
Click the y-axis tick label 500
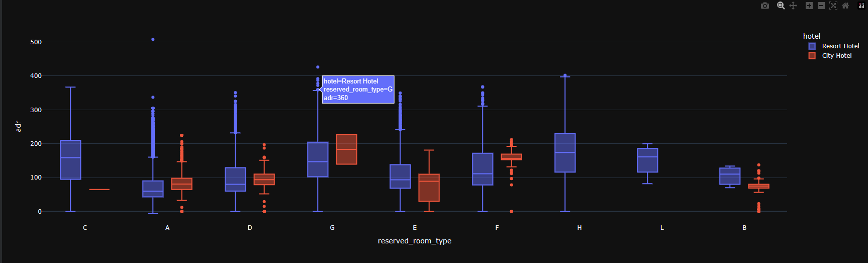[x=36, y=42]
